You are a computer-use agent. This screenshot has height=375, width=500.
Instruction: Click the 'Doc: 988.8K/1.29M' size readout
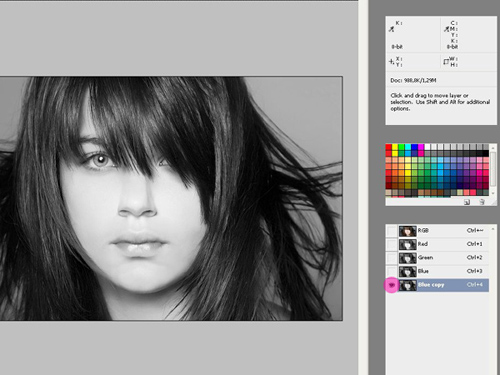click(413, 80)
